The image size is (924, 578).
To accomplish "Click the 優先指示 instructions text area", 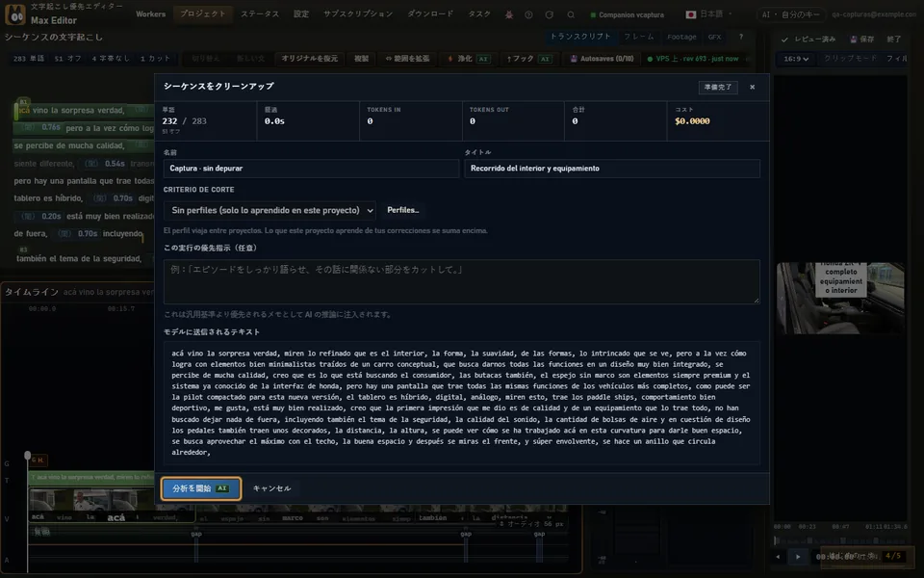I will coord(461,282).
